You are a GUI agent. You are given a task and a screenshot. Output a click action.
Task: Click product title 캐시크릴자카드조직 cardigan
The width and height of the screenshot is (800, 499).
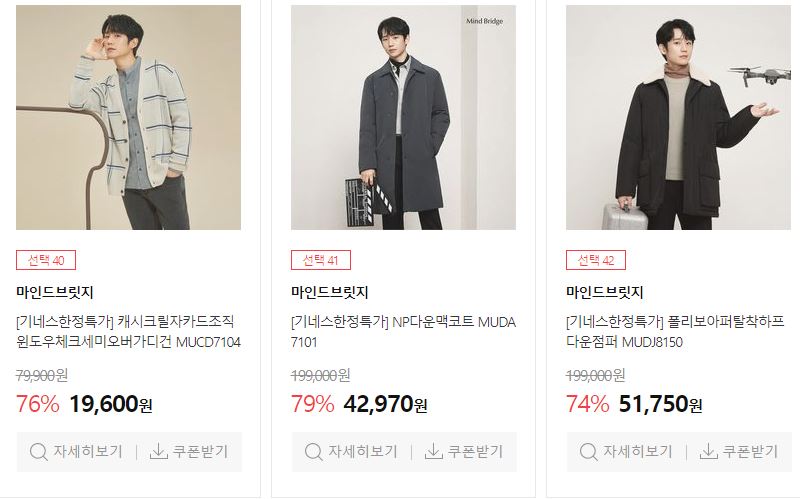(x=129, y=332)
